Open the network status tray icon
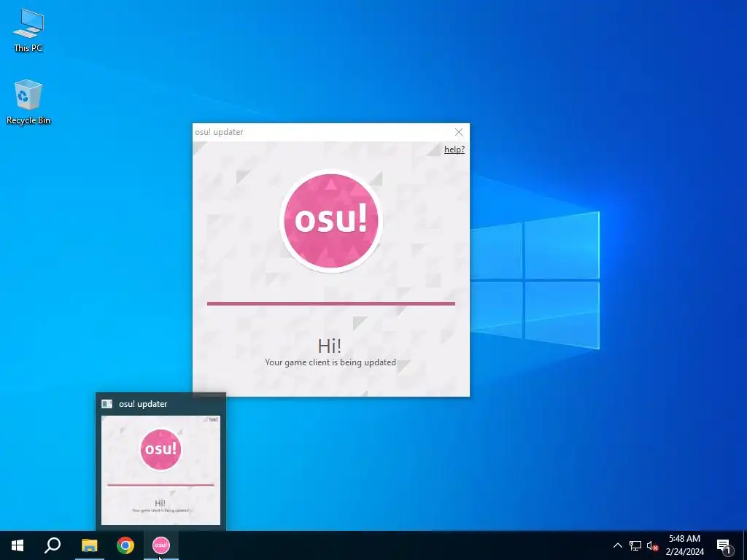 click(635, 545)
